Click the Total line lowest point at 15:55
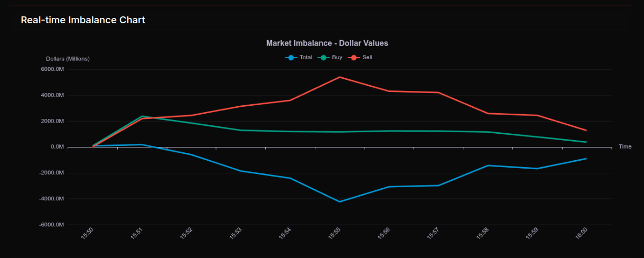644x258 pixels. [x=340, y=201]
